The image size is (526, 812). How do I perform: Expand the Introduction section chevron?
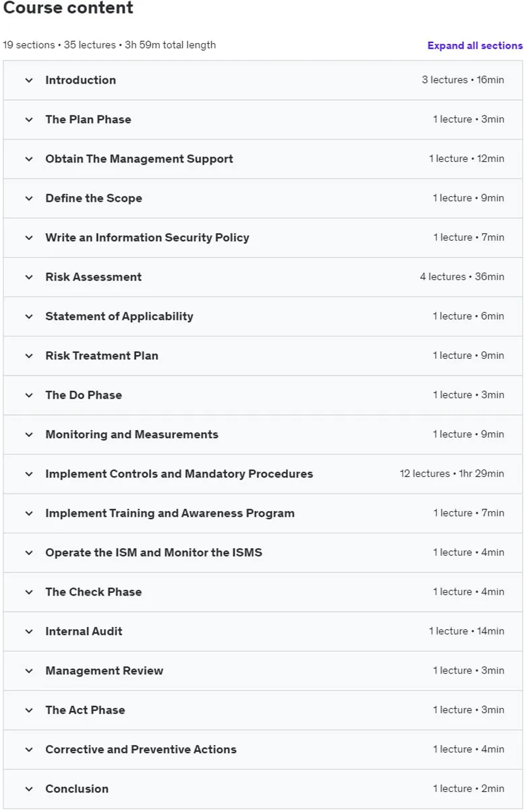[x=29, y=80]
